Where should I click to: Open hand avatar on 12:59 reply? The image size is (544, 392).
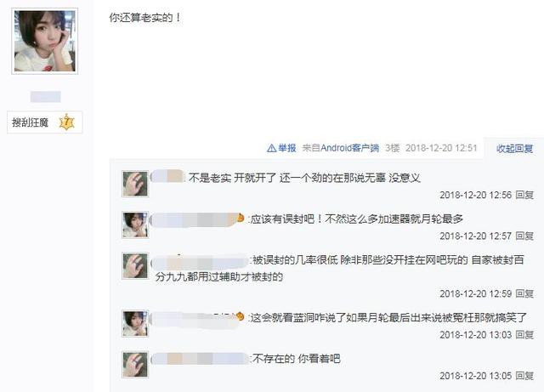135,266
